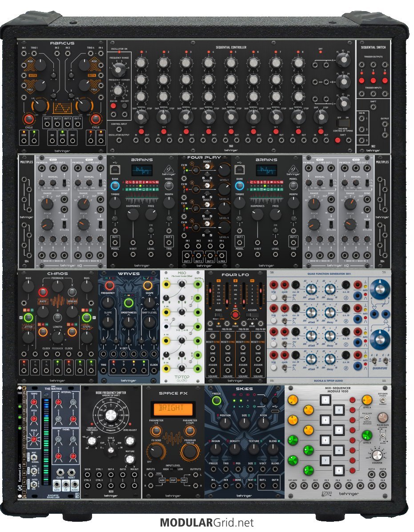Click the large upper blue knob on Function Generator
This screenshot has height=532, width=414.
point(379,289)
